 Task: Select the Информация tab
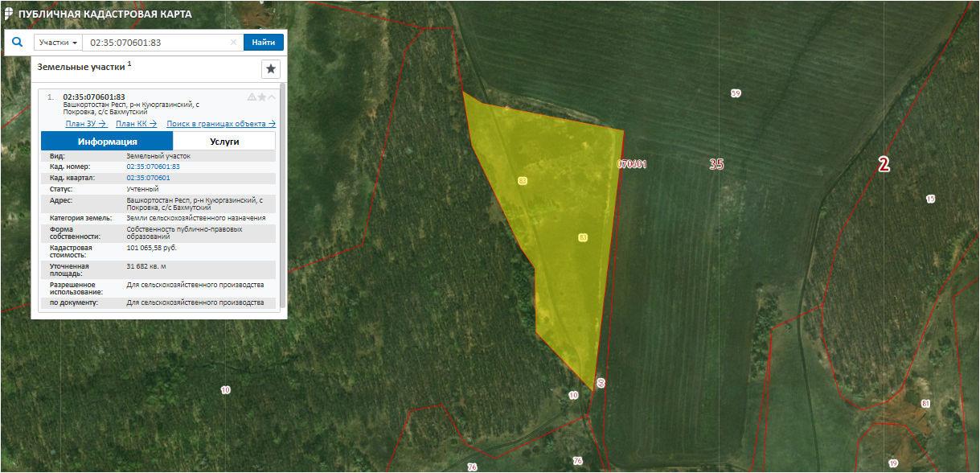point(107,142)
